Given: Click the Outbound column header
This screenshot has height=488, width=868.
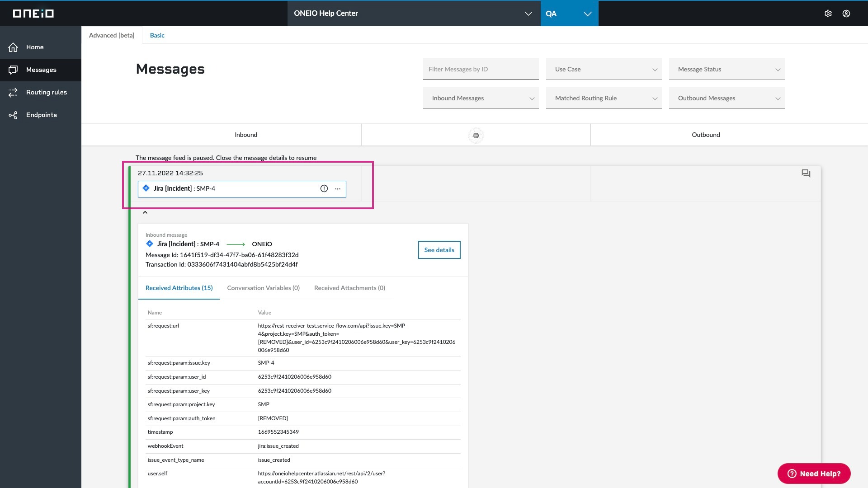Looking at the screenshot, I should (x=706, y=135).
